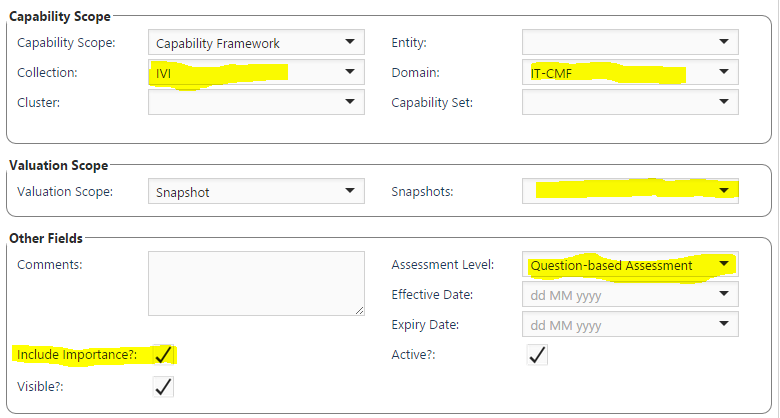Open the Valuation Scope dropdown set to Snapshot

[x=349, y=191]
